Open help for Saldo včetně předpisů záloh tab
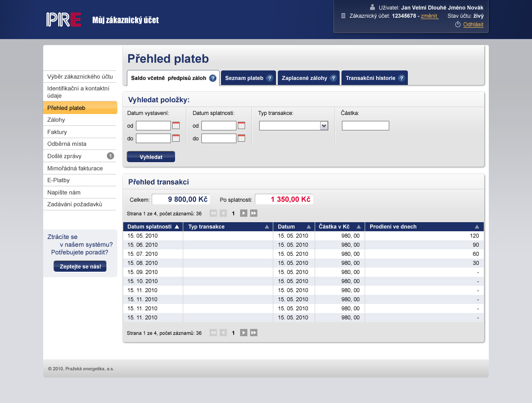Viewport: 532px width, 403px height. [213, 78]
